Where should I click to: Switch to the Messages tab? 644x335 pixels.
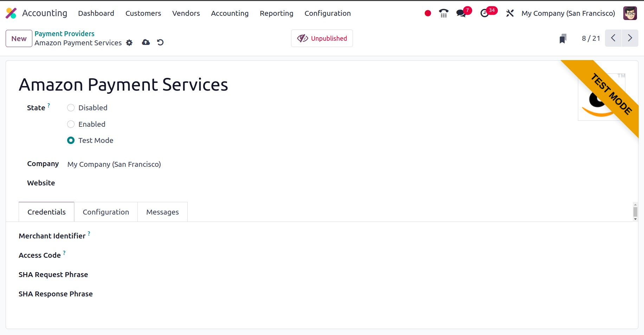pos(162,212)
